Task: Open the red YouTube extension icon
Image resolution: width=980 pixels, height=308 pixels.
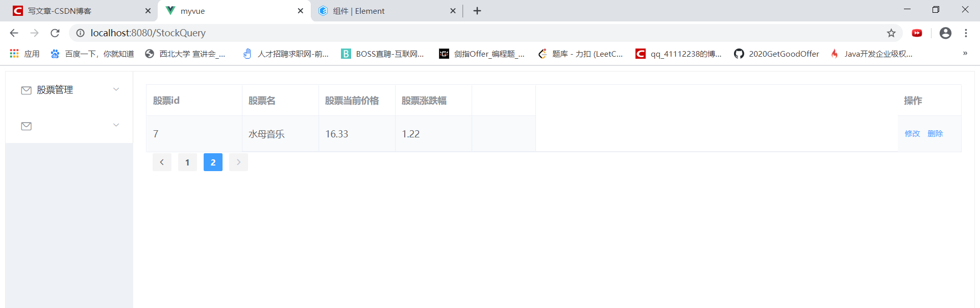Action: click(x=917, y=33)
